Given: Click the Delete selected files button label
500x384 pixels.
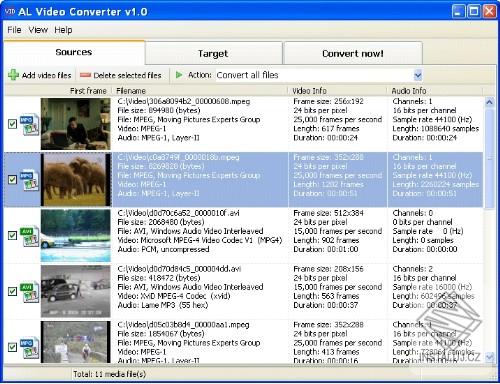Looking at the screenshot, I should 127,75.
